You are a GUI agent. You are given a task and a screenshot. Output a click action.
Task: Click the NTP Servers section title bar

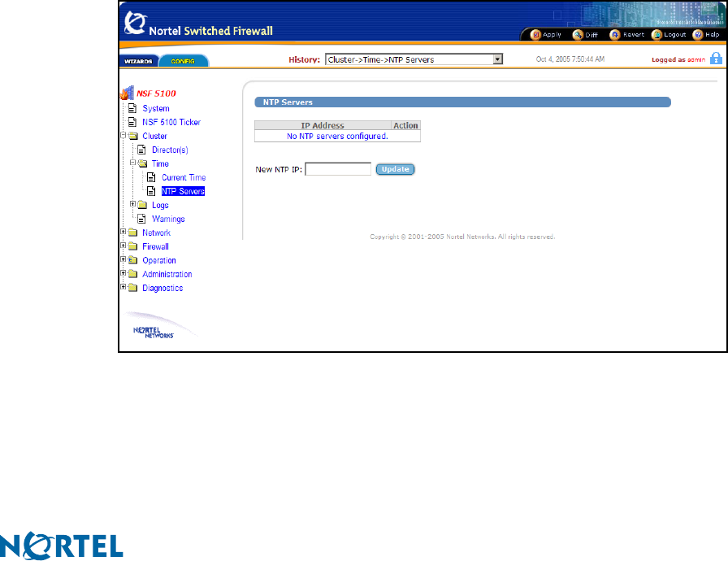point(462,102)
